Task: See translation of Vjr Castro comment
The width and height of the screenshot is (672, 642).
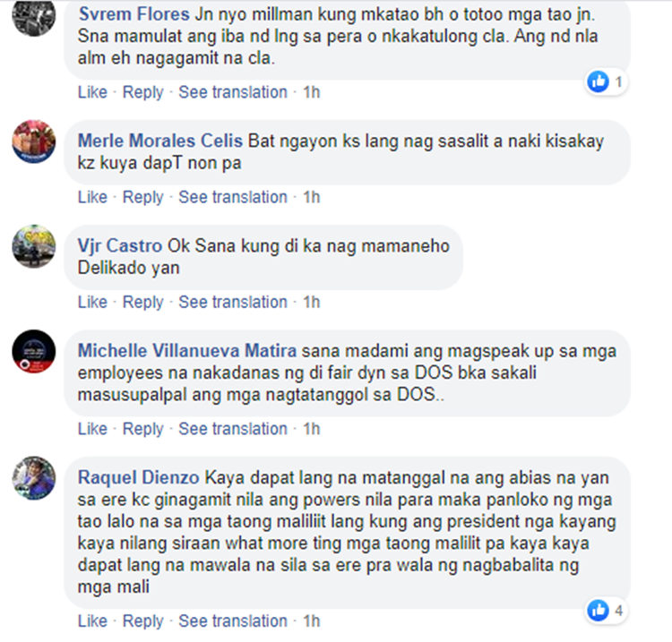Action: click(233, 302)
